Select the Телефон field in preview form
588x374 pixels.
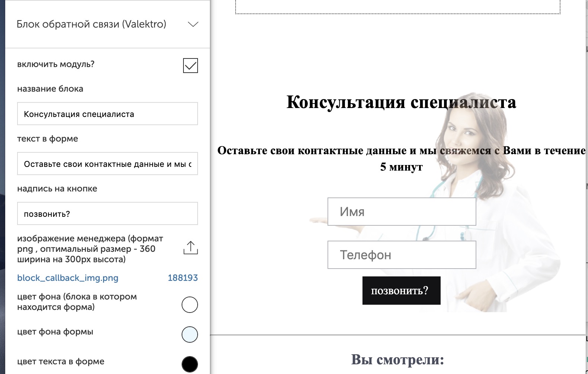pyautogui.click(x=402, y=255)
